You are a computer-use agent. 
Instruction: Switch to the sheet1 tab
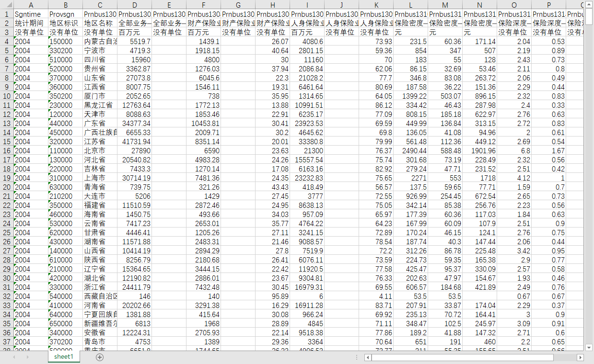64,357
